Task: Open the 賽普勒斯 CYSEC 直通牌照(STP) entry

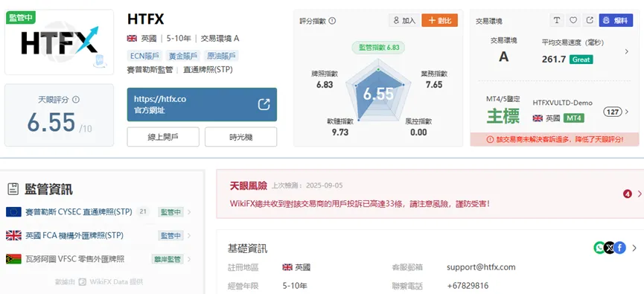Action: coord(78,212)
